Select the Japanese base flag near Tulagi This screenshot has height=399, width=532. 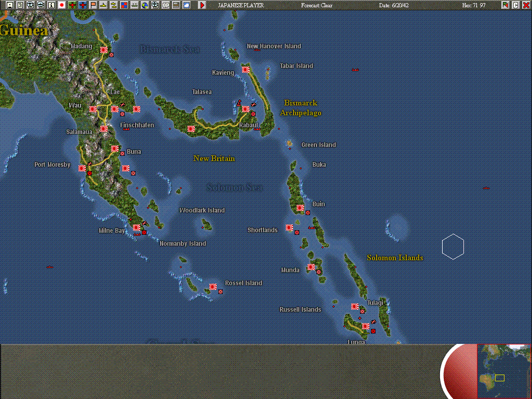pyautogui.click(x=354, y=307)
